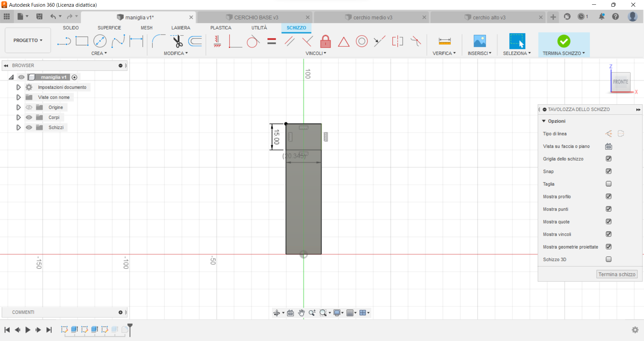
Task: Activate the Trim scissors tool
Action: (177, 41)
